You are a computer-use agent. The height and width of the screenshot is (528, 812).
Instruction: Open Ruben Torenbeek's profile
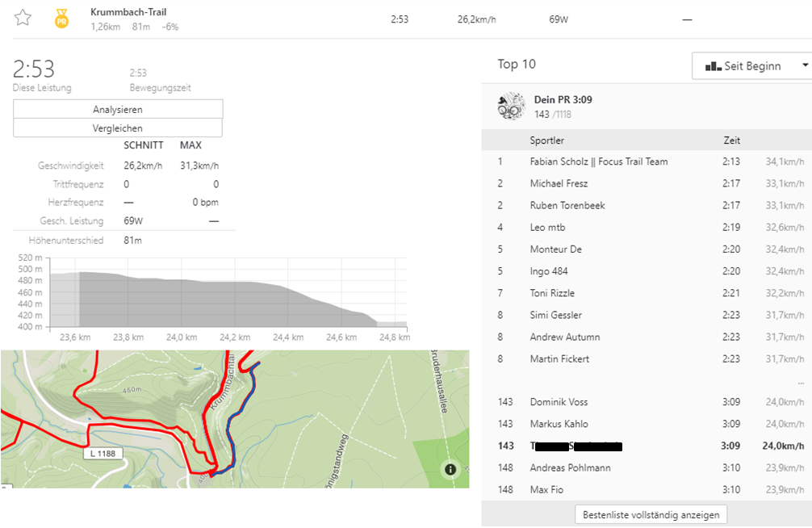[x=567, y=205]
